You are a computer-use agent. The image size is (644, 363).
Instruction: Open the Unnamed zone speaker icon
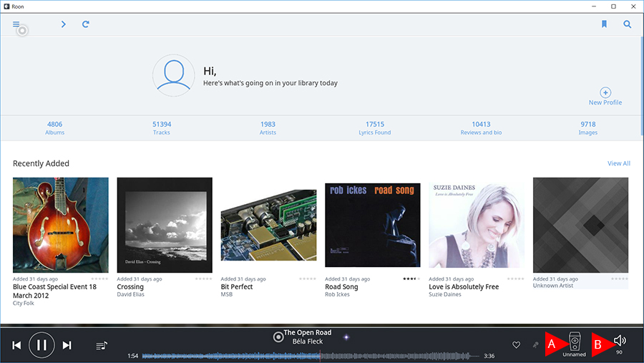(575, 342)
